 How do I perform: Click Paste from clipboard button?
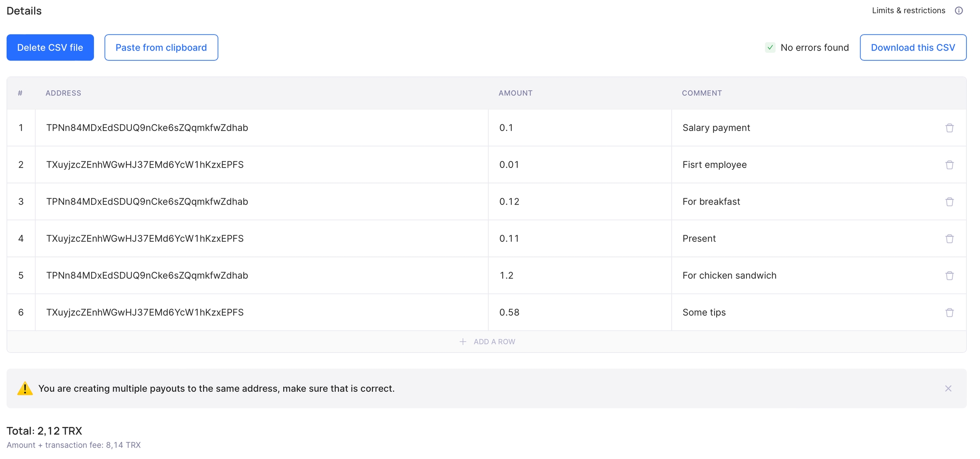[x=161, y=48]
